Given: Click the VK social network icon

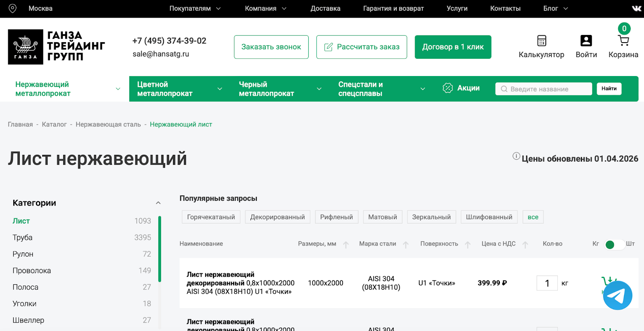Looking at the screenshot, I should [x=636, y=8].
